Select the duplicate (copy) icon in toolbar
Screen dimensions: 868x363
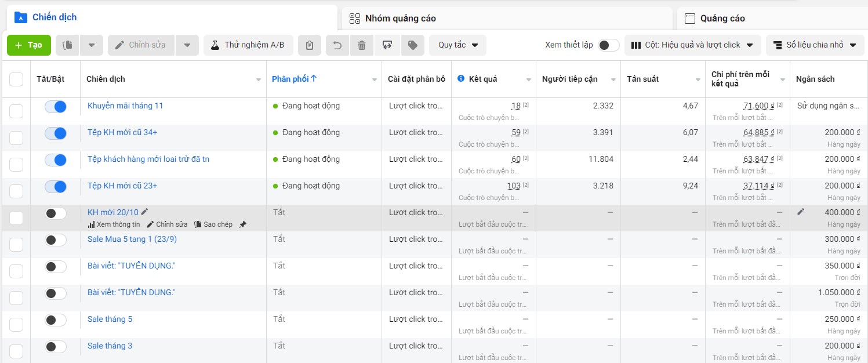[x=67, y=45]
